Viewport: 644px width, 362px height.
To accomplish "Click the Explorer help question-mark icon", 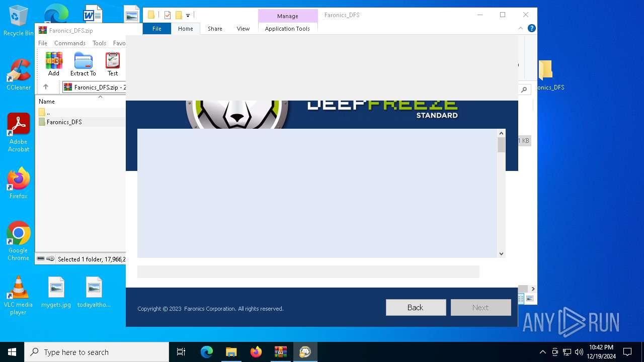I will tap(531, 28).
